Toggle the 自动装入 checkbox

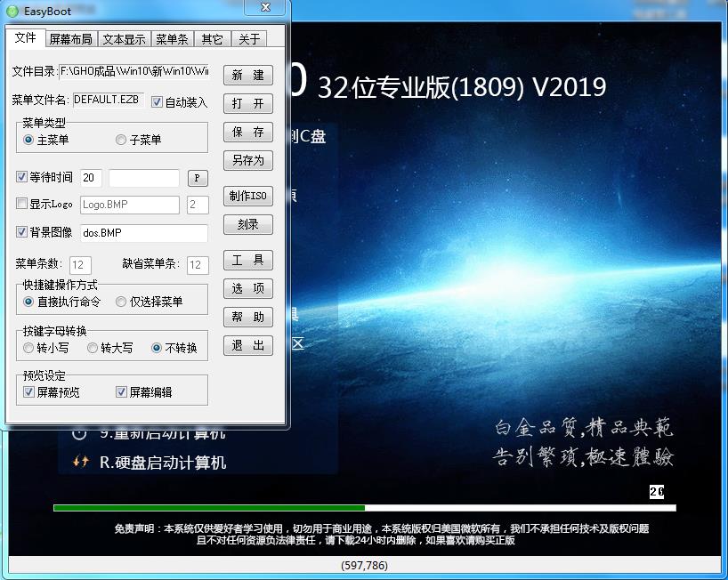(x=158, y=101)
